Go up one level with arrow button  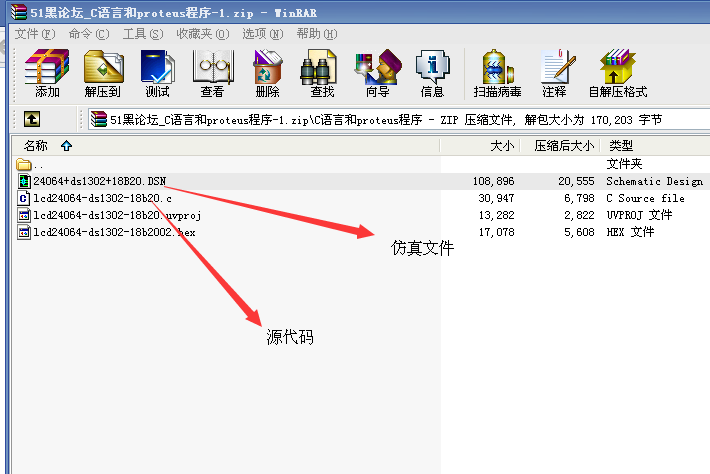click(x=32, y=120)
